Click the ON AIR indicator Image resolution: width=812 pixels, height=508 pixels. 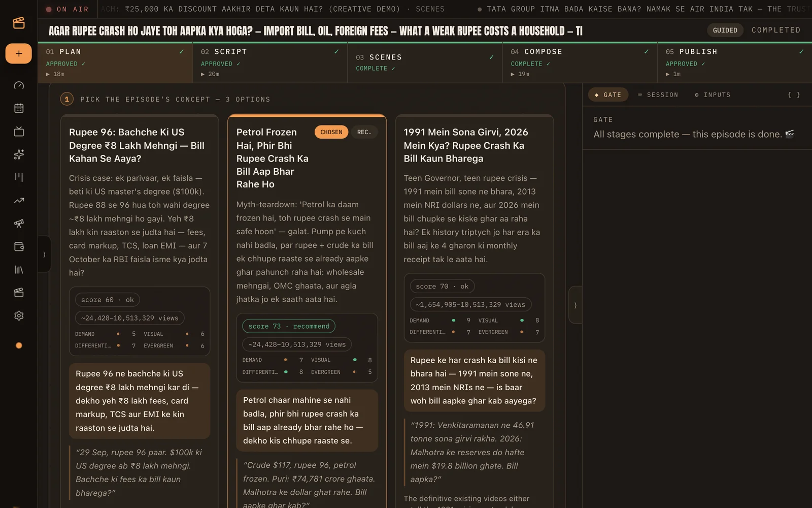point(67,9)
